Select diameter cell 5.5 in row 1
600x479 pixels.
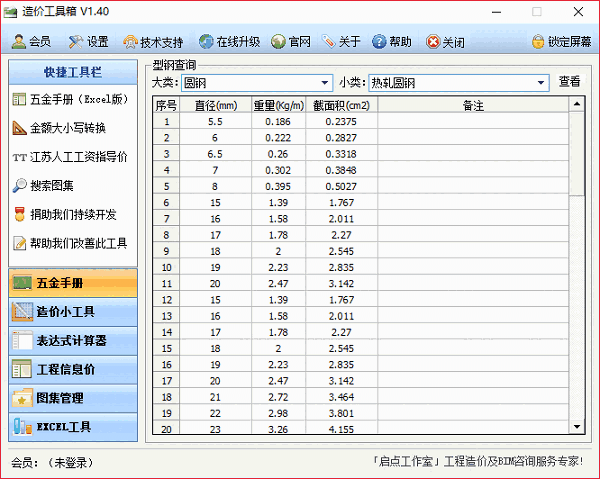pyautogui.click(x=215, y=122)
